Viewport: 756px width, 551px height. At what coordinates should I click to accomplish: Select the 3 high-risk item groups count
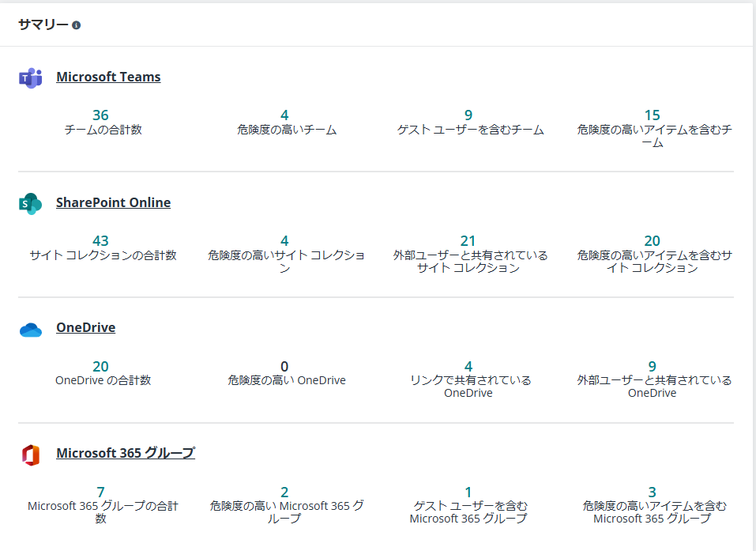coord(652,493)
